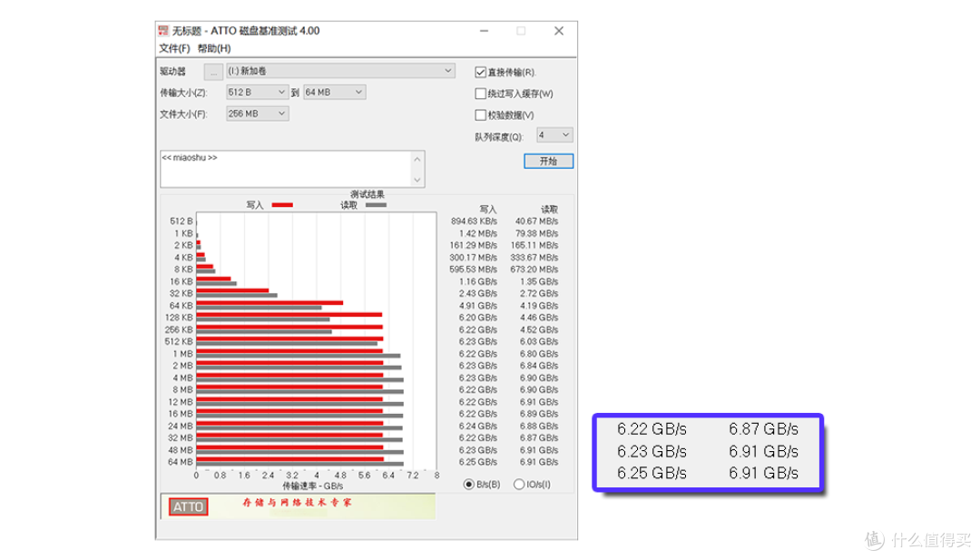Image resolution: width=980 pixels, height=560 pixels.
Task: Click the 1 KB read value 79.38 MB/s
Action: 537,234
